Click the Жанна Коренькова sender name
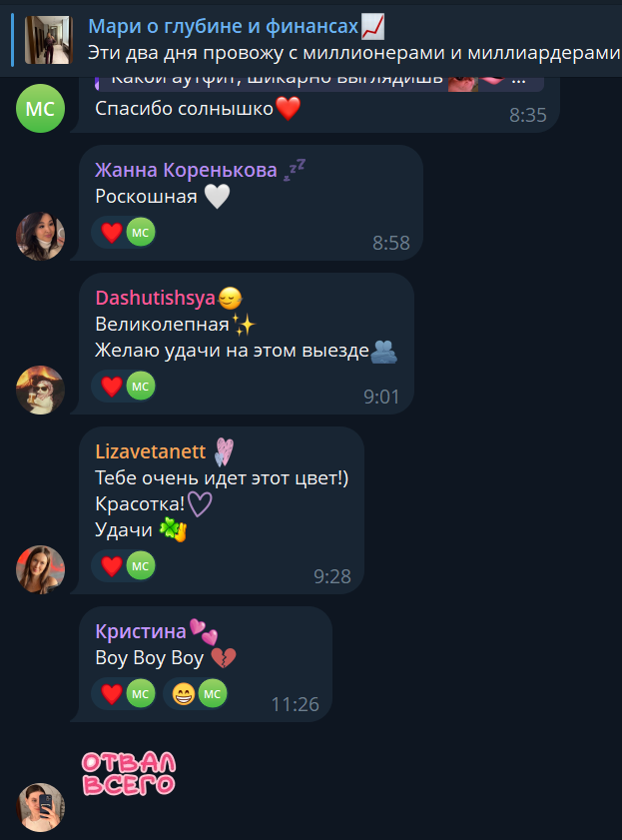 click(186, 170)
